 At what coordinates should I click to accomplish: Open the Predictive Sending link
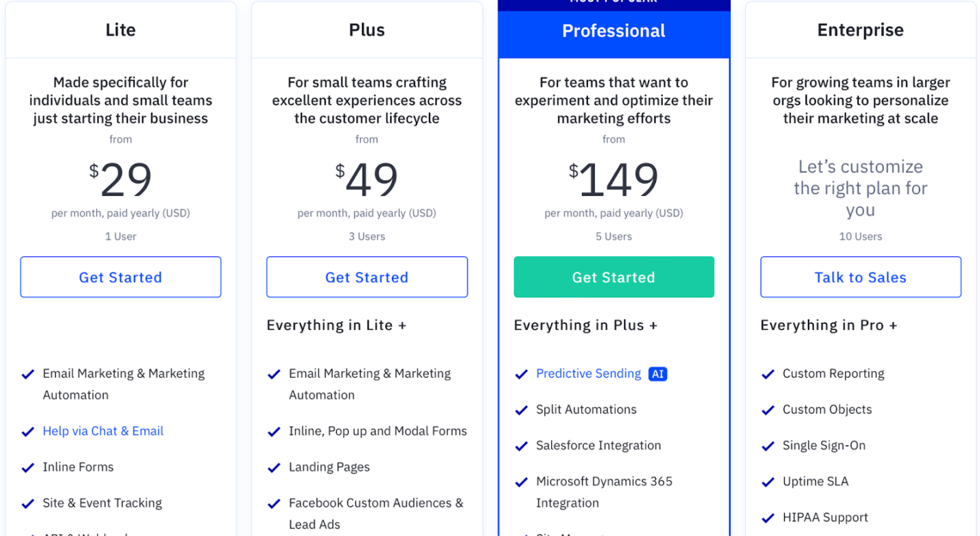coord(588,373)
